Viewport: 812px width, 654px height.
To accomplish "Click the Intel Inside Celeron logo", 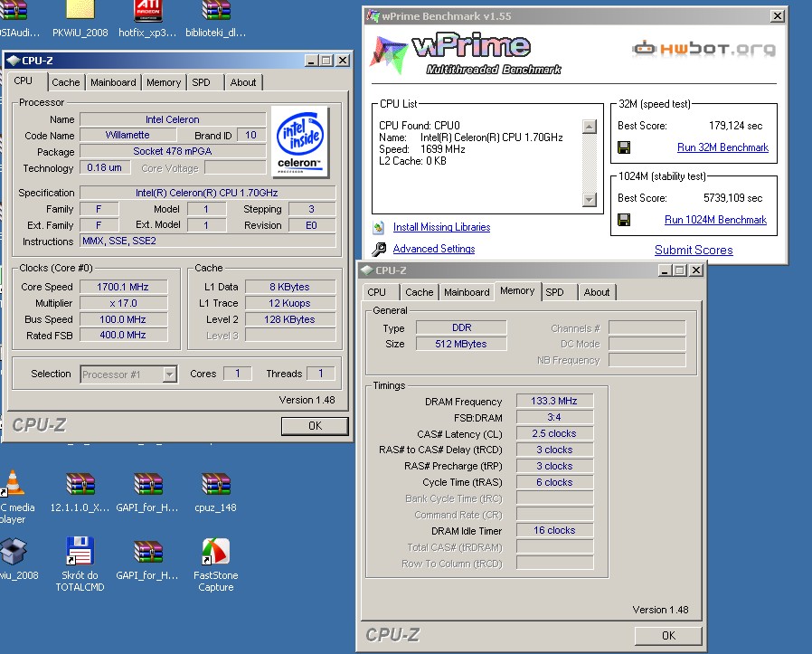I will coord(300,141).
